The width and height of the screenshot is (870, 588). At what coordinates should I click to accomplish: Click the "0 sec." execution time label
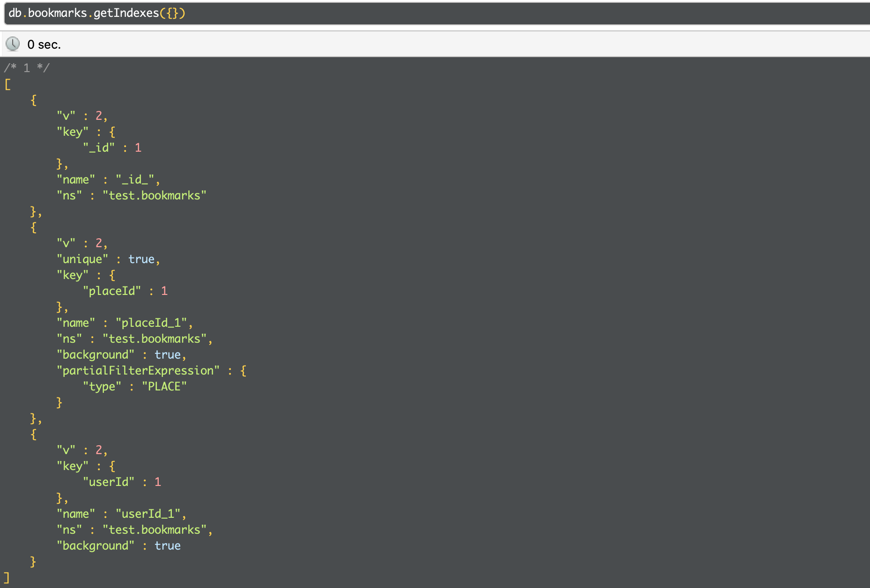[x=44, y=44]
